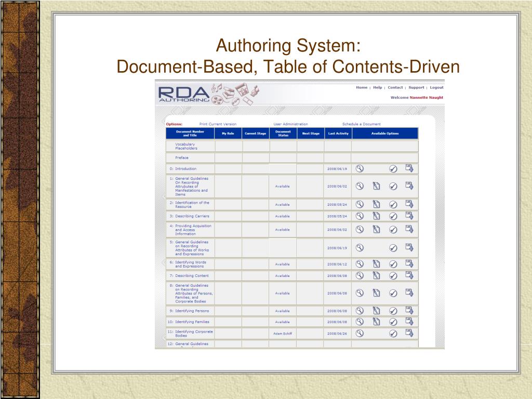Select the Vocabulary Placeholders row title

[186, 146]
